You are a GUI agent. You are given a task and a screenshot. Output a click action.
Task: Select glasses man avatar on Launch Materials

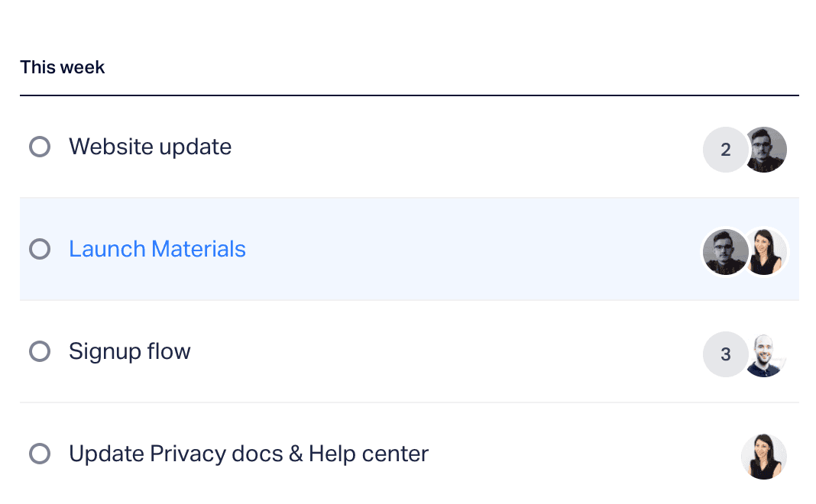[x=725, y=252]
